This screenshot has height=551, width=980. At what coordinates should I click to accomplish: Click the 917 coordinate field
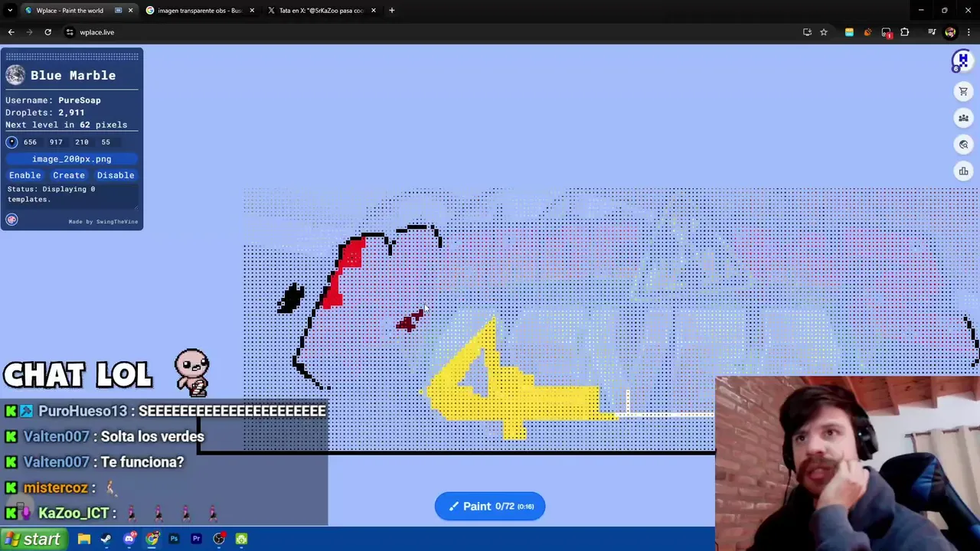pos(56,142)
